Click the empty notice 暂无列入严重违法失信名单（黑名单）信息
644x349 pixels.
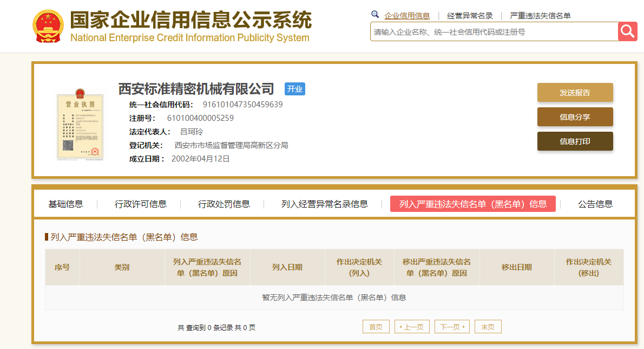[334, 298]
